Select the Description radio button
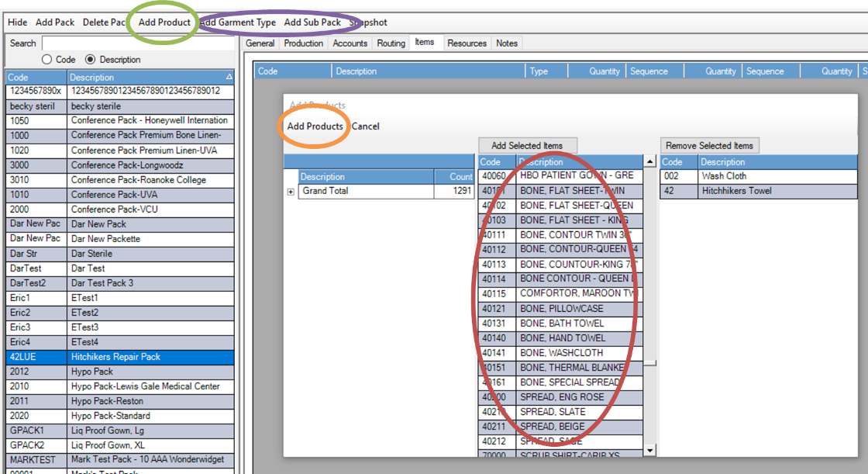Screen dimensions: 868x474 point(91,60)
